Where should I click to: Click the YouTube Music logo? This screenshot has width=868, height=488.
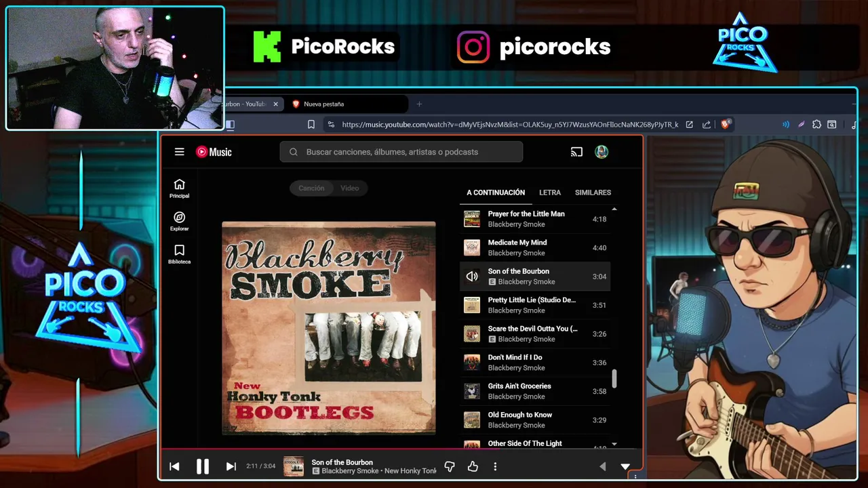[x=214, y=152]
